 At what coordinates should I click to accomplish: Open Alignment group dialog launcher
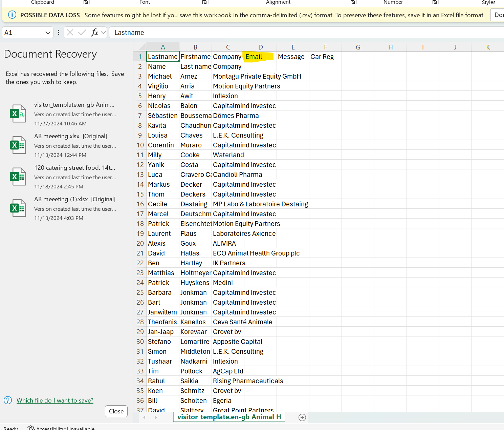pos(353,2)
